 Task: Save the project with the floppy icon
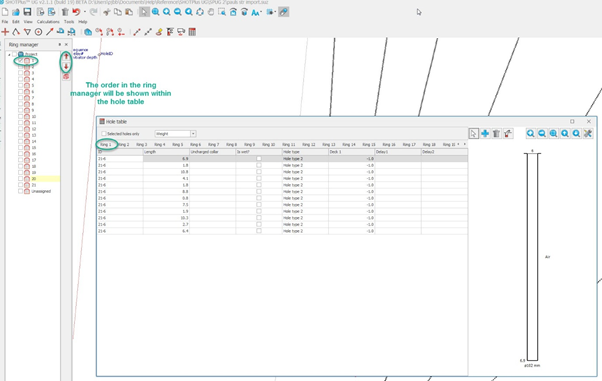pos(27,12)
